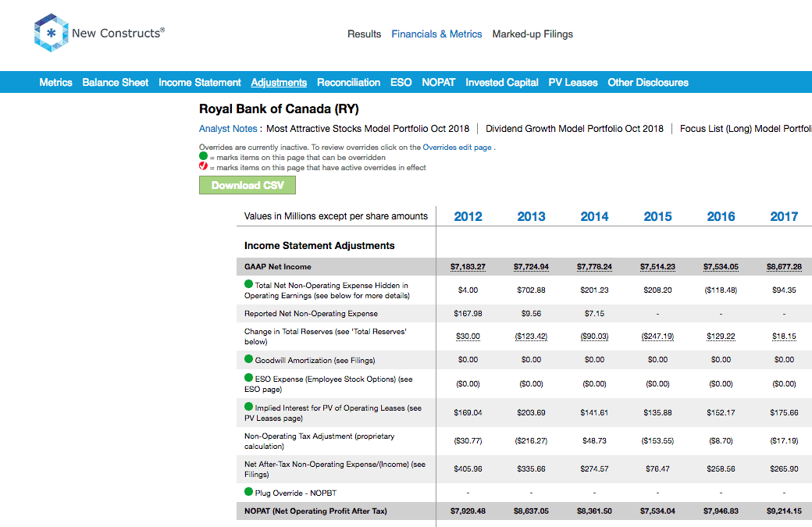Click NOPAT value $9,214.15
The image size is (812, 527).
(784, 511)
